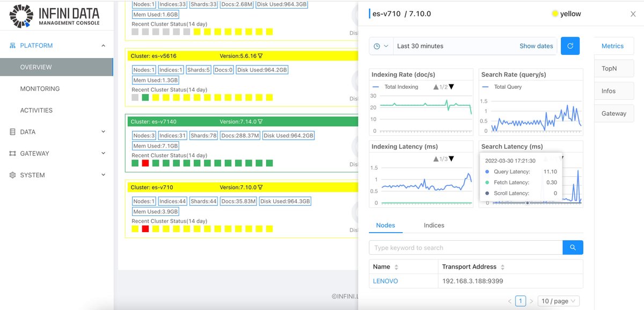Expand the SYSTEM menu section
644x310 pixels.
point(104,175)
